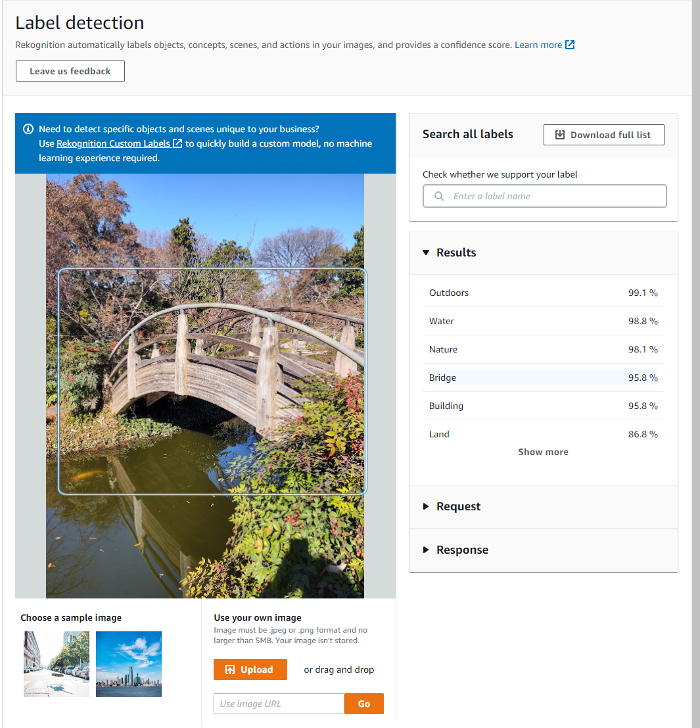Click the info icon in the blue banner
This screenshot has width=700, height=728.
pos(28,129)
